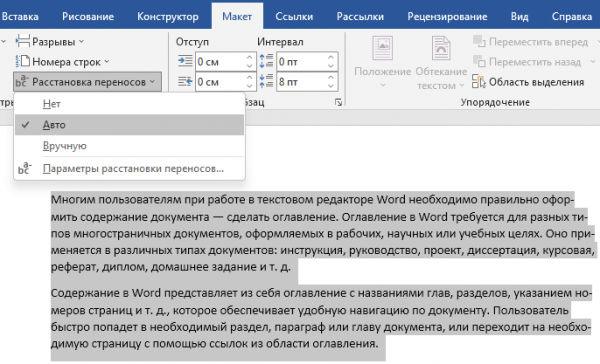Image resolution: width=600 pixels, height=364 pixels.
Task: Switch to the Рисование tab
Action: (88, 16)
